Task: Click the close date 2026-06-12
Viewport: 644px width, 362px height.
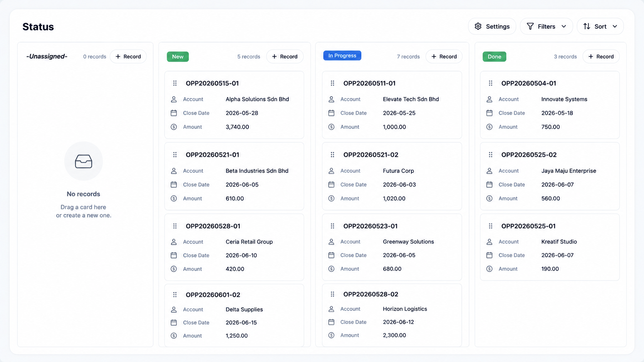Action: (x=398, y=322)
